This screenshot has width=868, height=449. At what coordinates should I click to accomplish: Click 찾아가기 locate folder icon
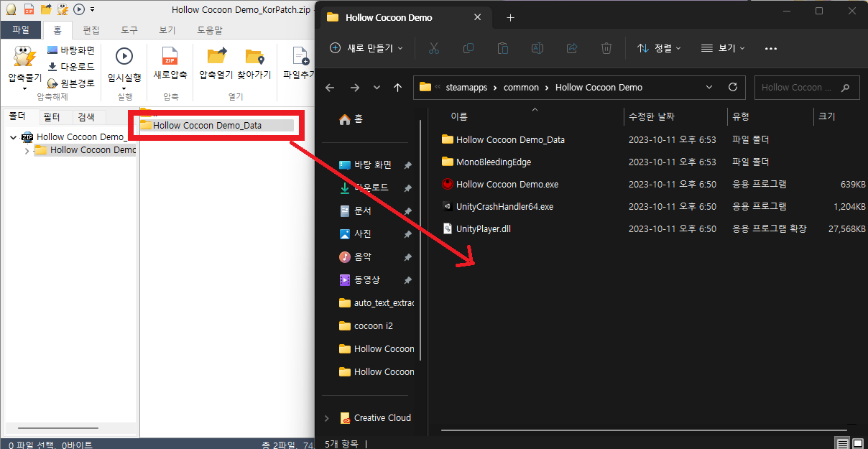tap(254, 56)
